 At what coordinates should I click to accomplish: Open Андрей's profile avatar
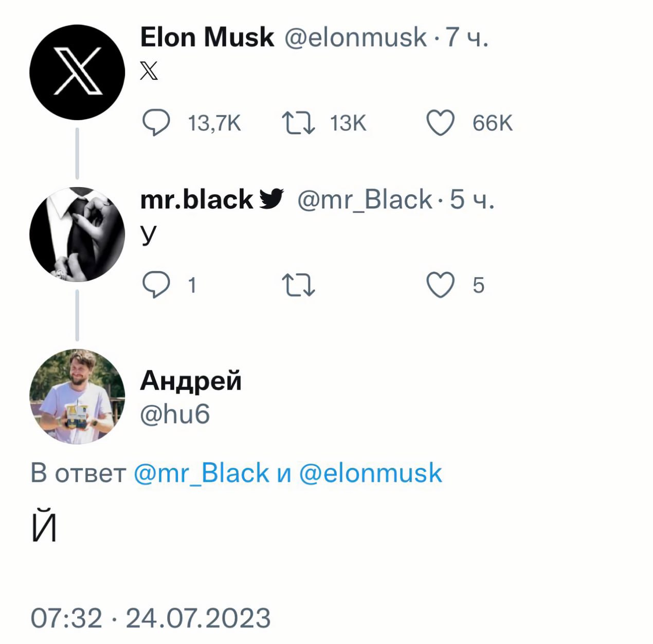pyautogui.click(x=77, y=396)
